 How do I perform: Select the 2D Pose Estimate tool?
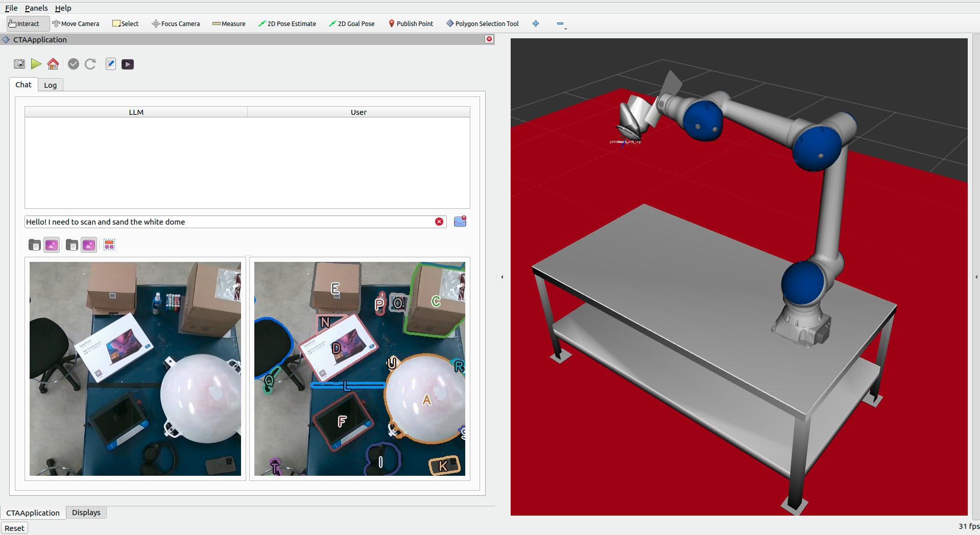click(x=287, y=23)
